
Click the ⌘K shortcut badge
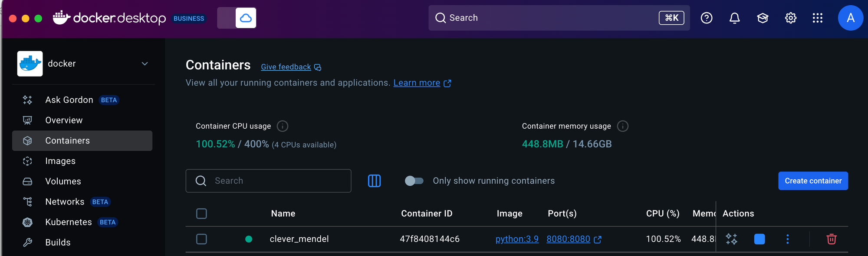pos(671,18)
